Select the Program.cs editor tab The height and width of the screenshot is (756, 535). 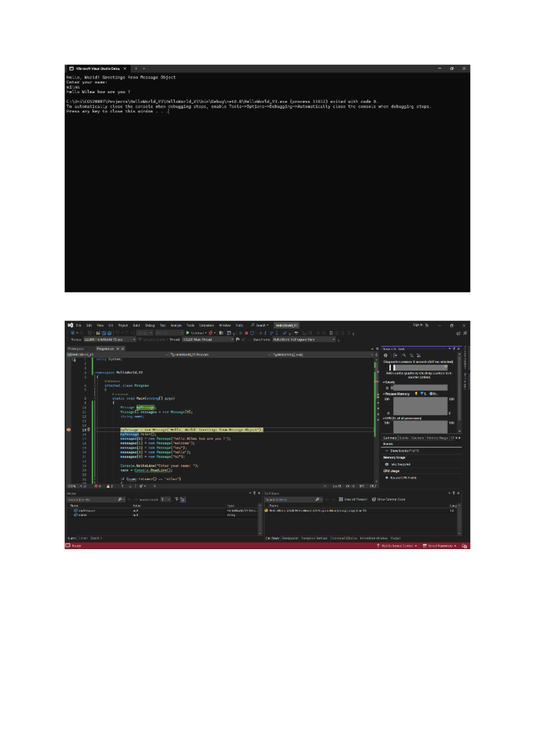coord(106,349)
